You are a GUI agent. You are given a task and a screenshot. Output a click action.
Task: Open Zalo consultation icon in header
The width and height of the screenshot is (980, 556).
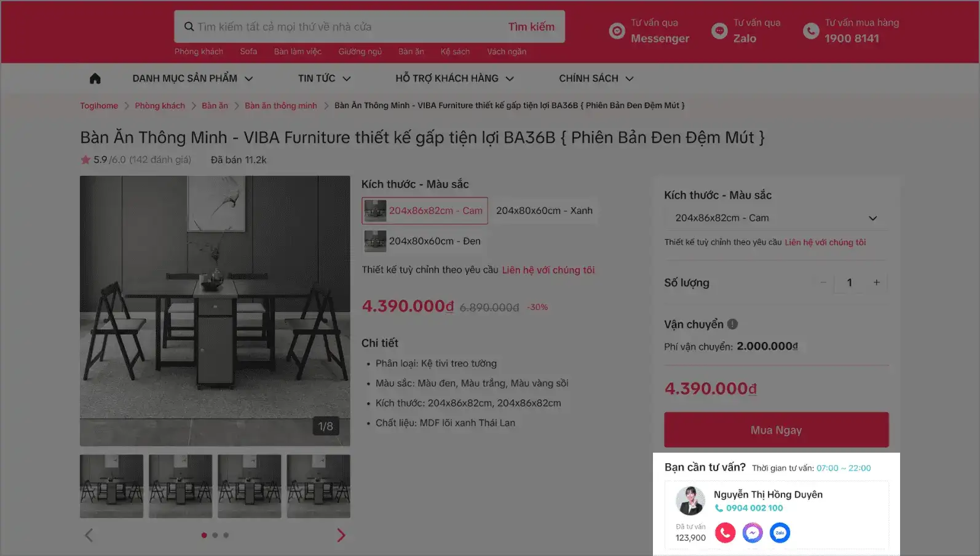[x=719, y=31]
